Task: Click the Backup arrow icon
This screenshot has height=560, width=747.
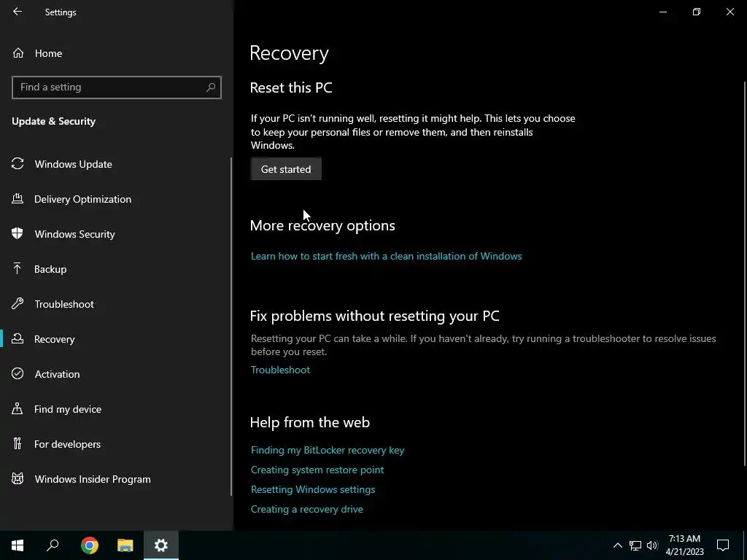Action: pyautogui.click(x=18, y=268)
